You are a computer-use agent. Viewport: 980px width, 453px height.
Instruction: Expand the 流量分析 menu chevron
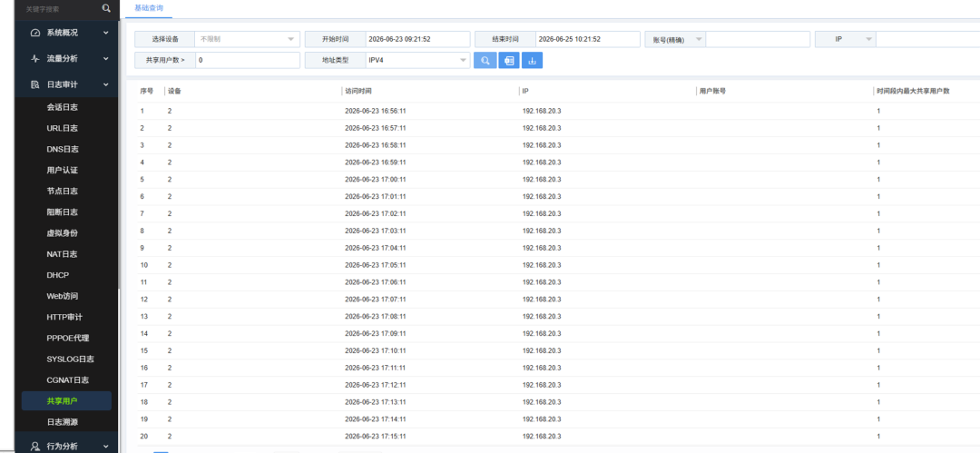click(x=105, y=58)
